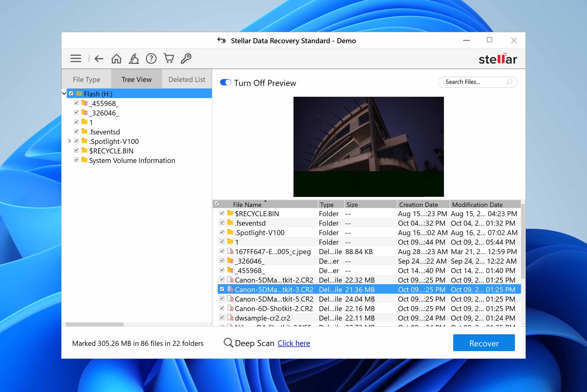Click the search files magnifier icon

pyautogui.click(x=509, y=82)
